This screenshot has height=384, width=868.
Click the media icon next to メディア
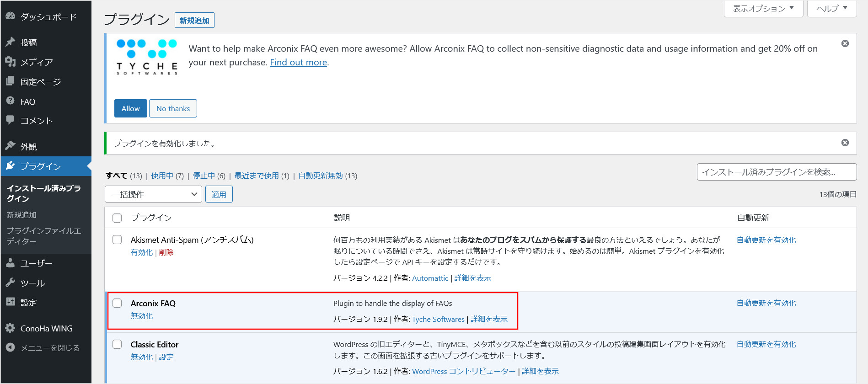pos(10,62)
